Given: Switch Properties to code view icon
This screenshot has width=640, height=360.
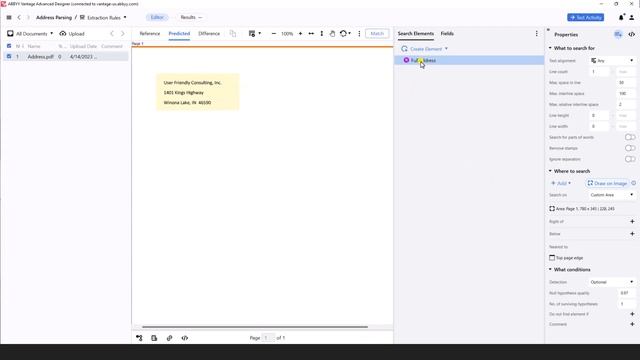Looking at the screenshot, I should pos(631,35).
